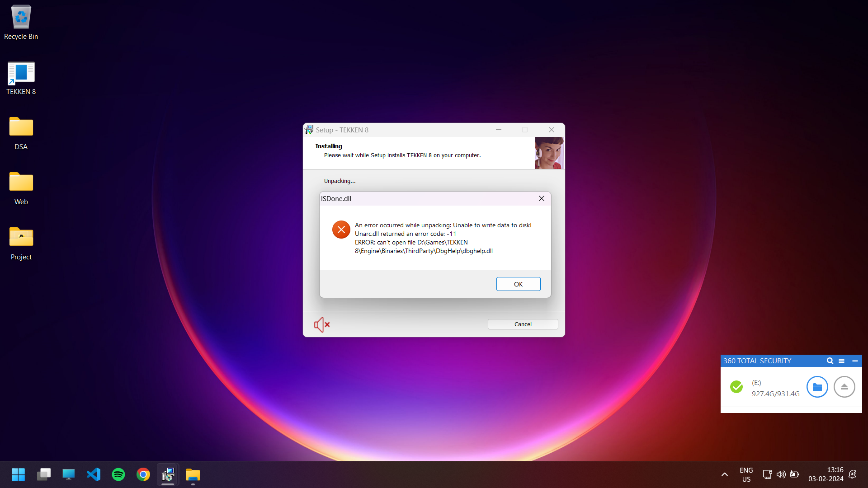Open search in 360 Total Security panel
This screenshot has width=868, height=488.
tap(830, 361)
